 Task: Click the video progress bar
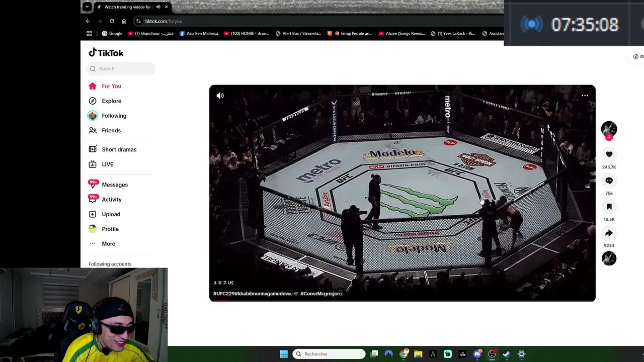pyautogui.click(x=403, y=300)
